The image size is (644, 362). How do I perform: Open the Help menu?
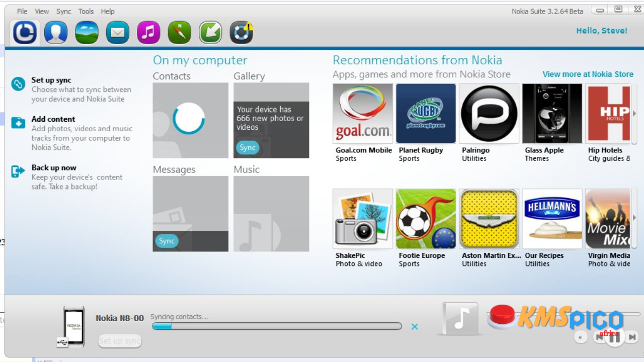point(108,11)
